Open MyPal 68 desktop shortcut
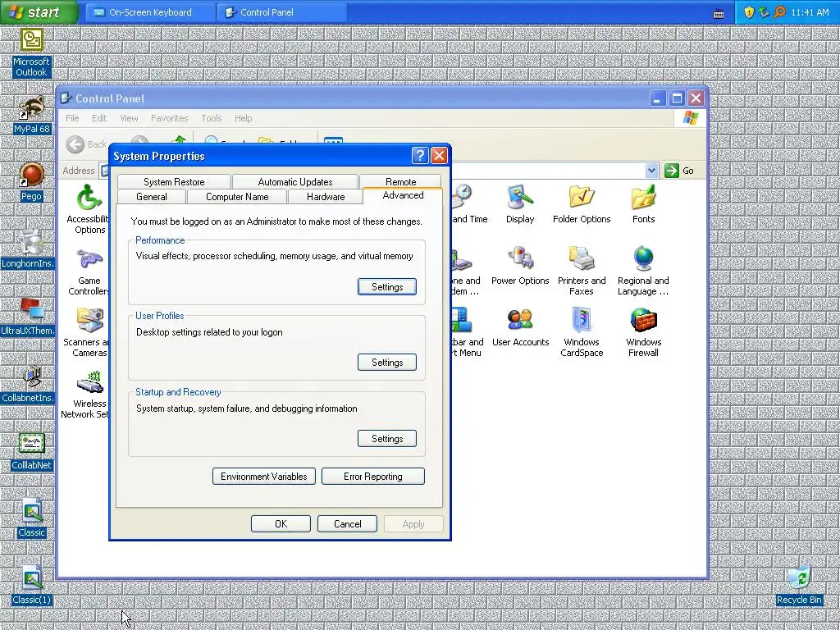 (x=32, y=115)
